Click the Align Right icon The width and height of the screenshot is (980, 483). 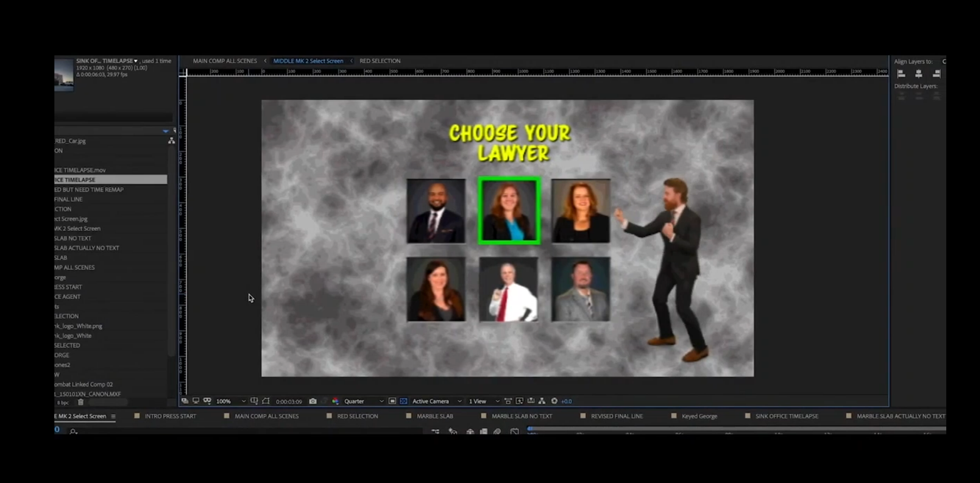pyautogui.click(x=936, y=73)
